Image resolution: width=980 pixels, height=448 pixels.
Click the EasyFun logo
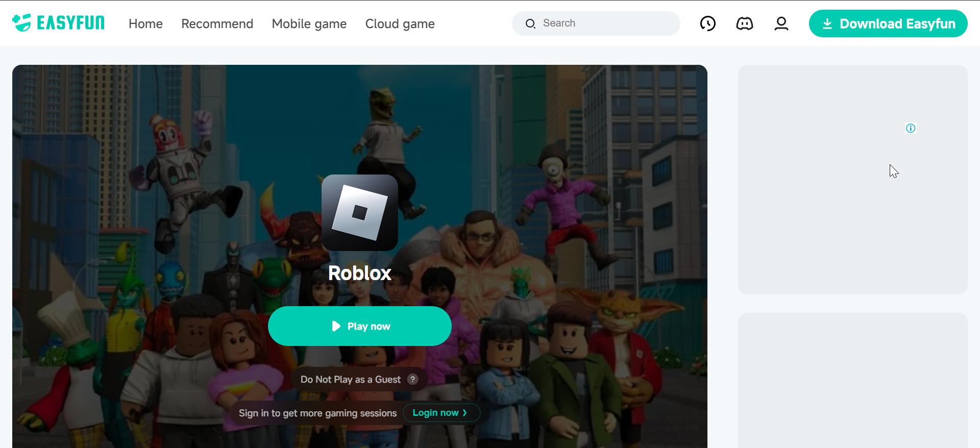[x=58, y=23]
